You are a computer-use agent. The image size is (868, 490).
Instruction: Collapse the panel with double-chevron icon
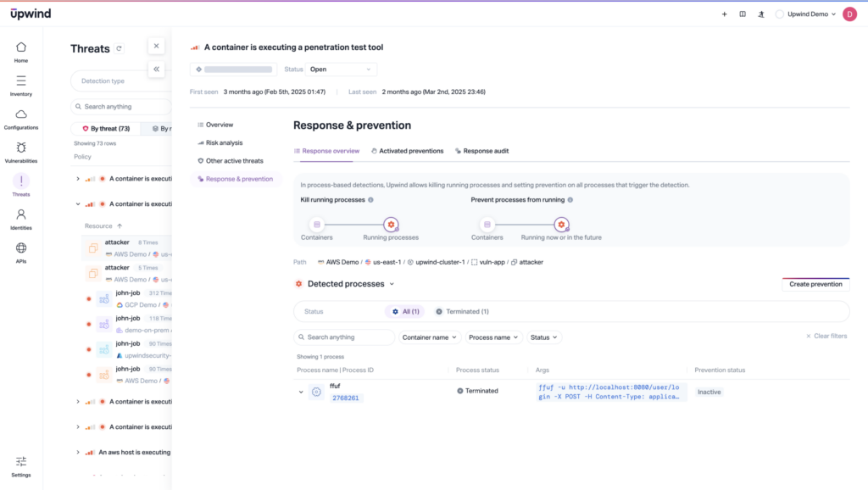click(x=156, y=70)
